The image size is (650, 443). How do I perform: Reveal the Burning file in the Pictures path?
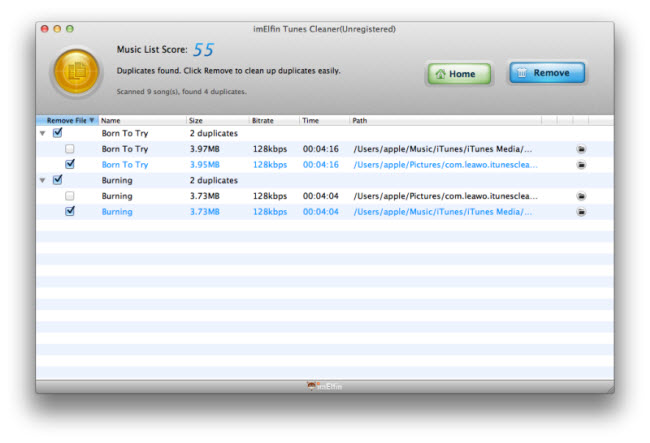pyautogui.click(x=581, y=196)
